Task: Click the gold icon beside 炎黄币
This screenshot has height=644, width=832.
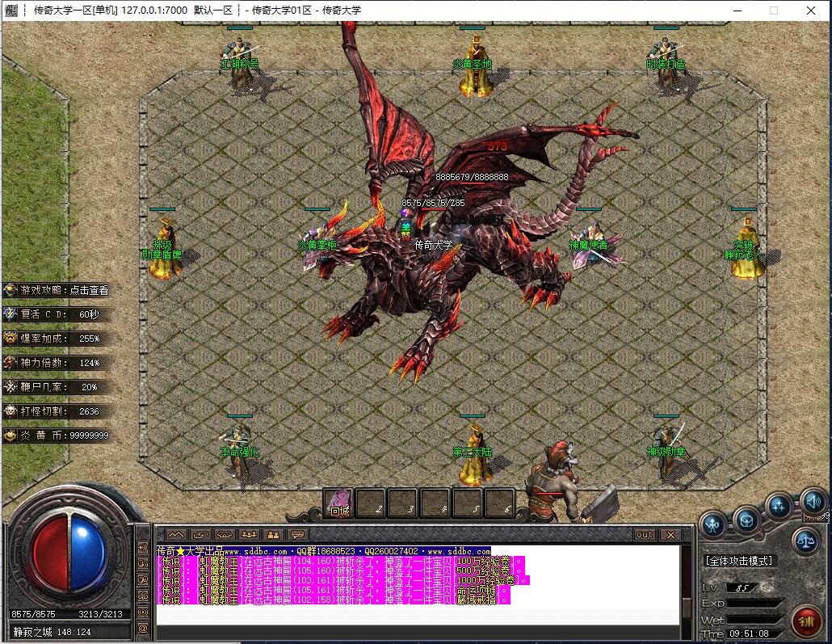Action: (x=10, y=436)
